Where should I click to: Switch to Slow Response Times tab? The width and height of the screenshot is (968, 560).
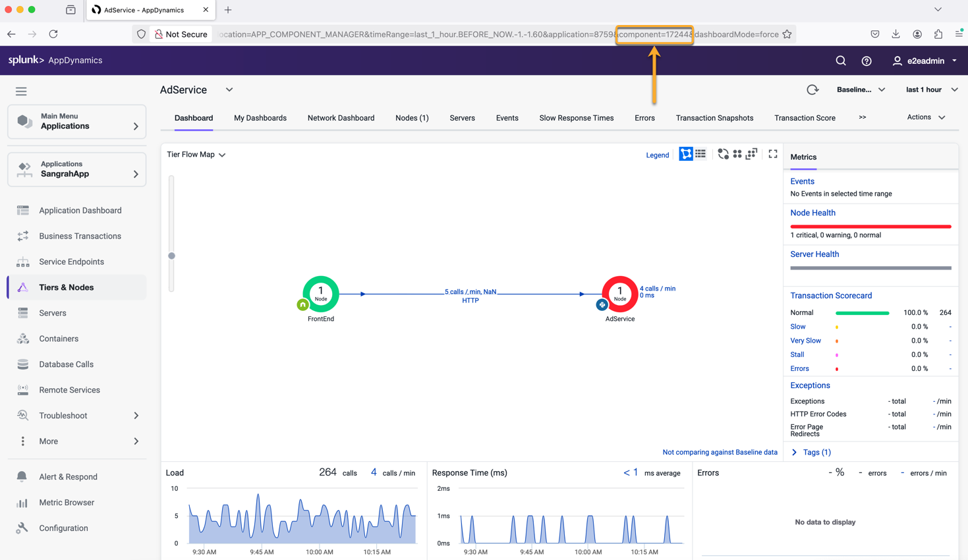[x=577, y=118]
